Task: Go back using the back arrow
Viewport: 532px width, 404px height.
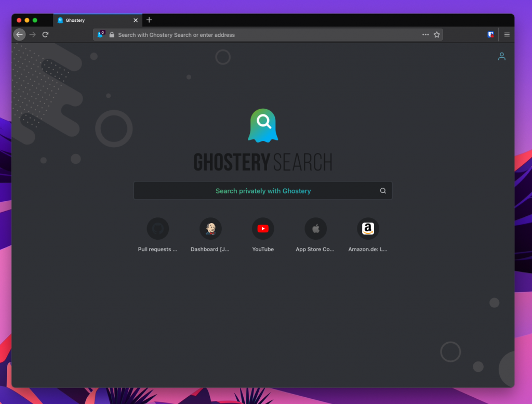Action: 19,35
